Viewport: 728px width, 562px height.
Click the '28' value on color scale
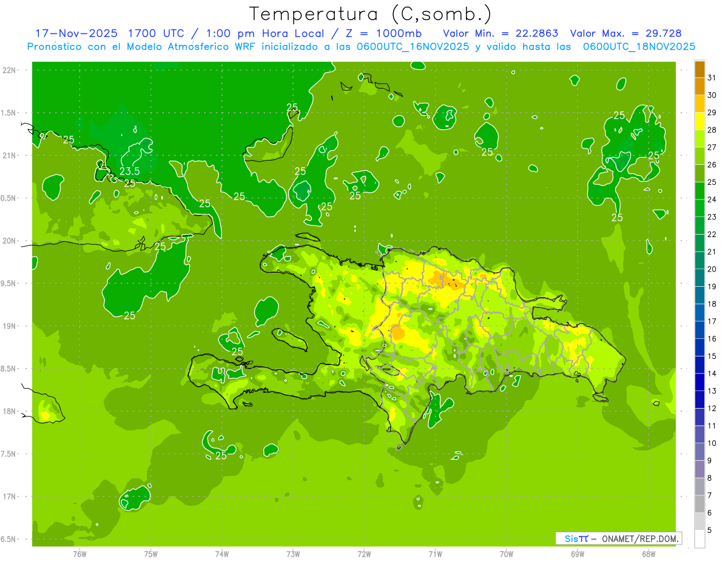click(x=712, y=130)
